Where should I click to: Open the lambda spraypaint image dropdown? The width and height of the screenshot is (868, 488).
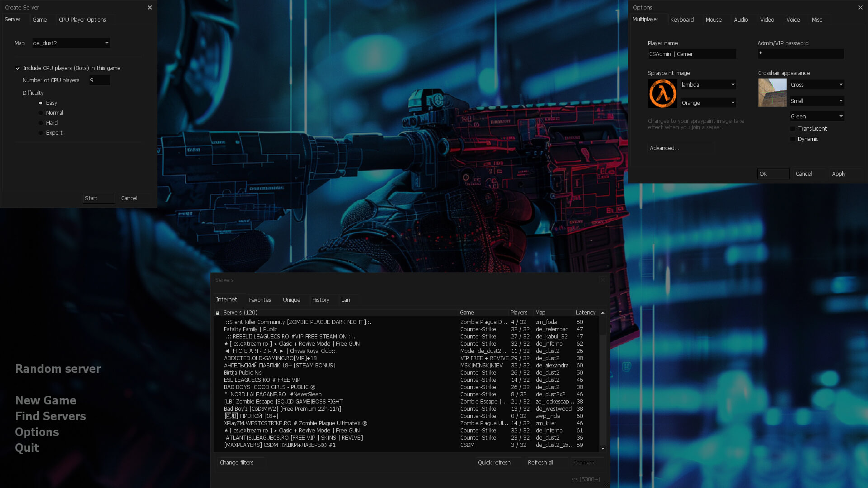click(x=708, y=85)
